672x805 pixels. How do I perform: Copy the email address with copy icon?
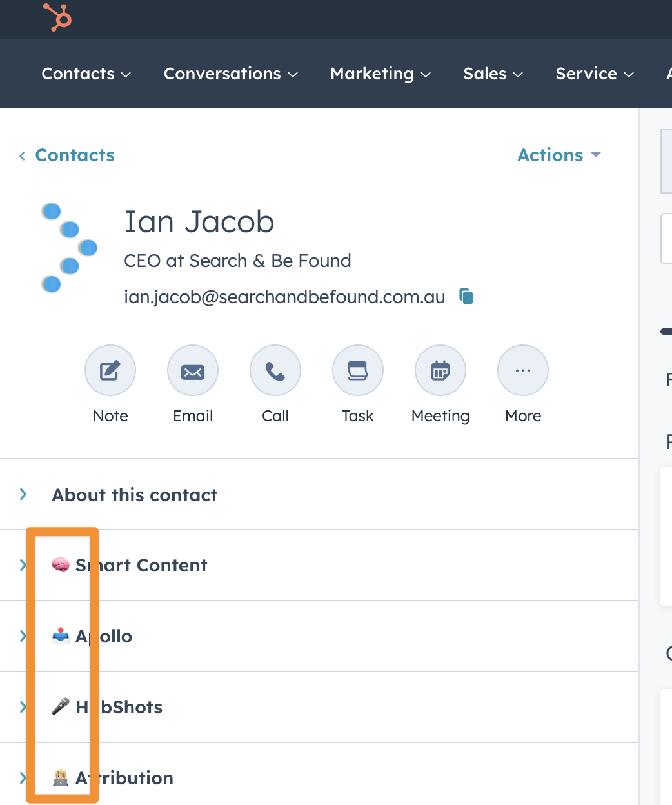point(466,297)
